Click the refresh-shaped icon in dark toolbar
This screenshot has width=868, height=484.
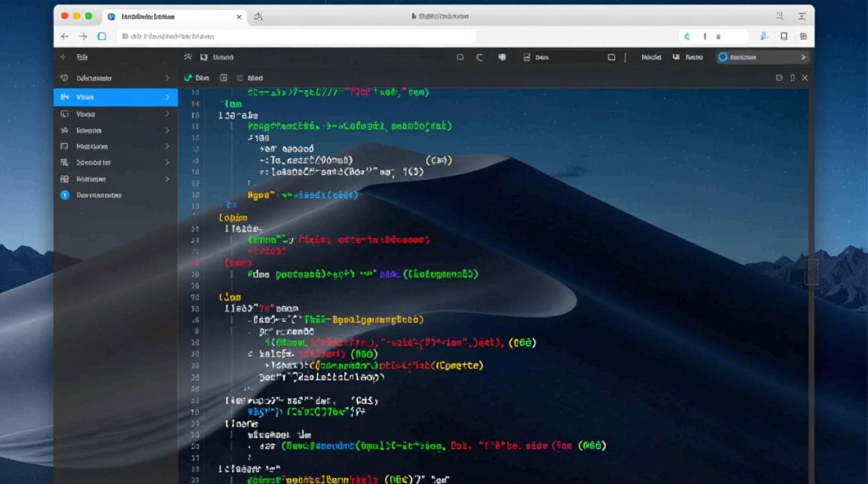[480, 57]
